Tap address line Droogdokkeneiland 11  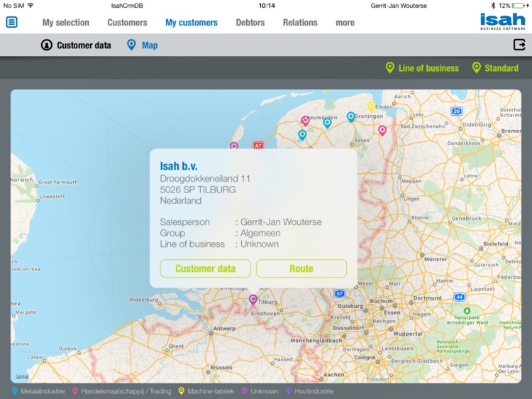tap(205, 179)
